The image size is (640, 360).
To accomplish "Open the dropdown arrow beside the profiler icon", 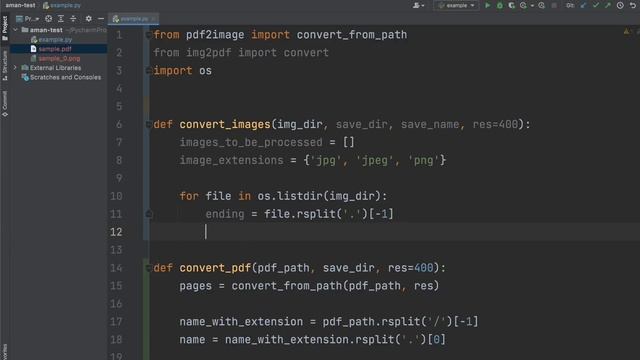I will tap(532, 6).
